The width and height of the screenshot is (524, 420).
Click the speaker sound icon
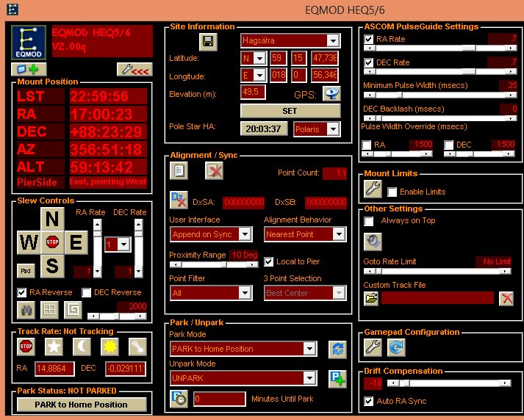pos(373,242)
